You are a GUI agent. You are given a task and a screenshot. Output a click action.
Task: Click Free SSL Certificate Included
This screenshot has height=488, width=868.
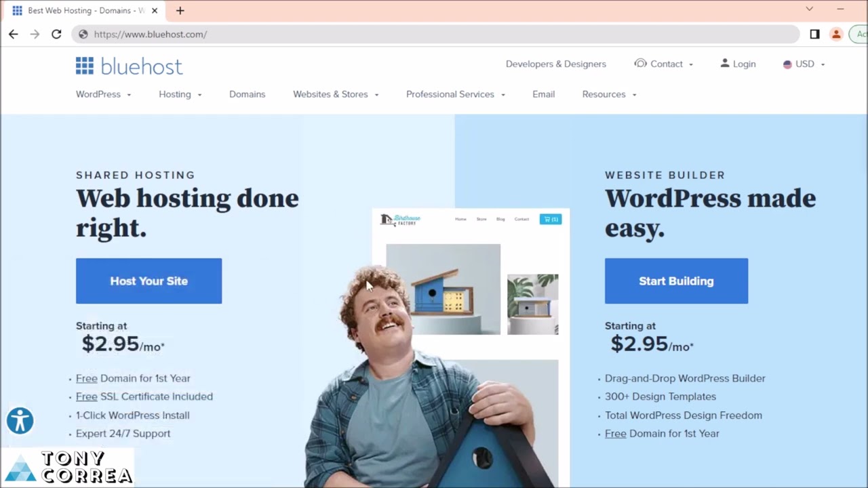click(144, 396)
